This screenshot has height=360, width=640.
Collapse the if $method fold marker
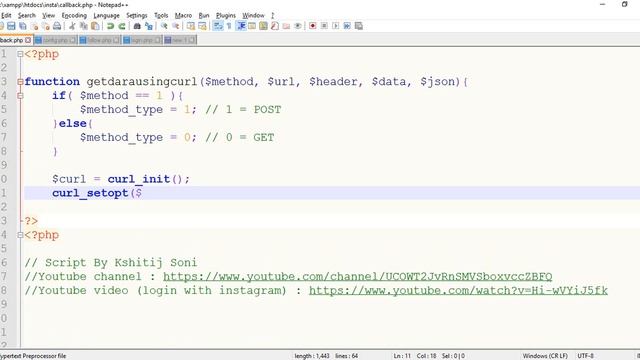pyautogui.click(x=20, y=96)
